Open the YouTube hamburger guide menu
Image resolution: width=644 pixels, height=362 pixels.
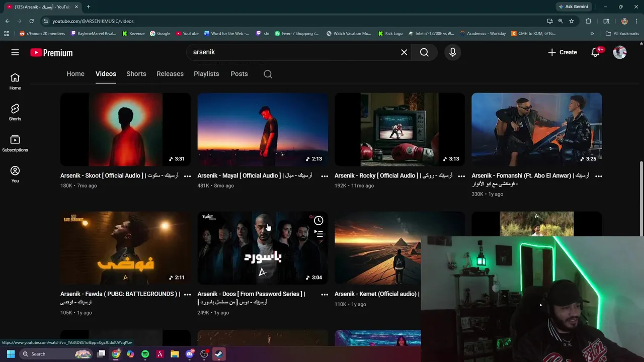click(15, 52)
